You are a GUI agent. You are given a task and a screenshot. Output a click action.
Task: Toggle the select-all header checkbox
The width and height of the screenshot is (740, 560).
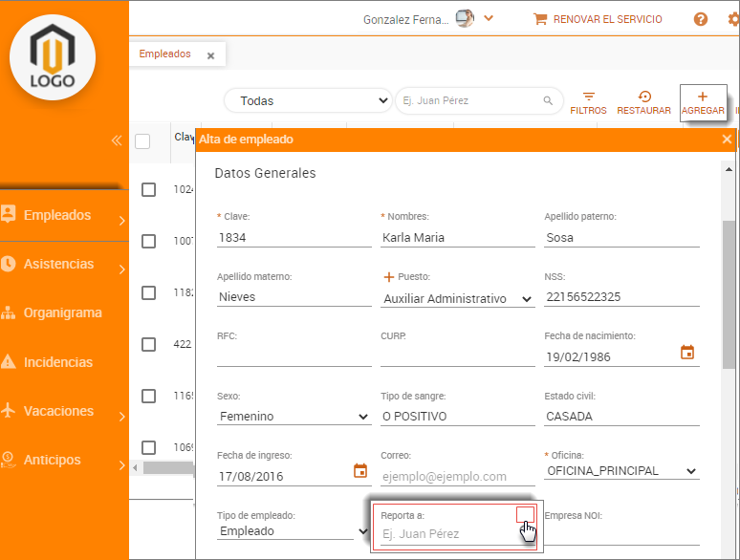pyautogui.click(x=142, y=141)
